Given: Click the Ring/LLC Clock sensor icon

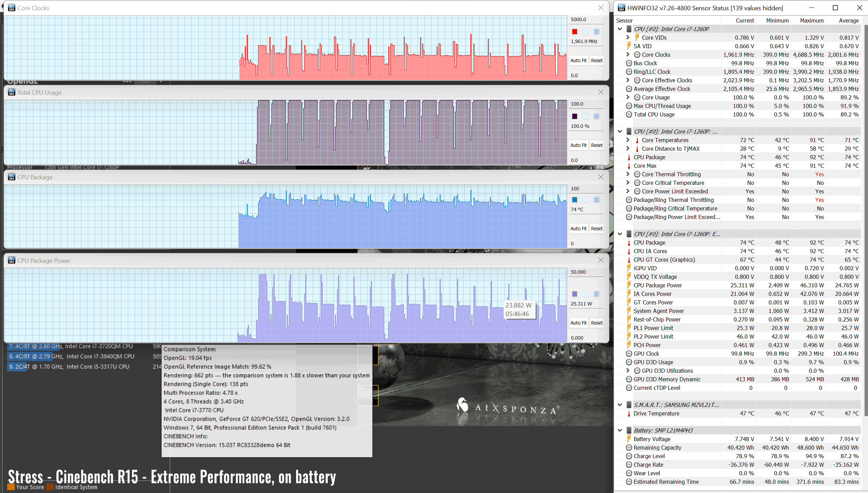Looking at the screenshot, I should point(629,72).
